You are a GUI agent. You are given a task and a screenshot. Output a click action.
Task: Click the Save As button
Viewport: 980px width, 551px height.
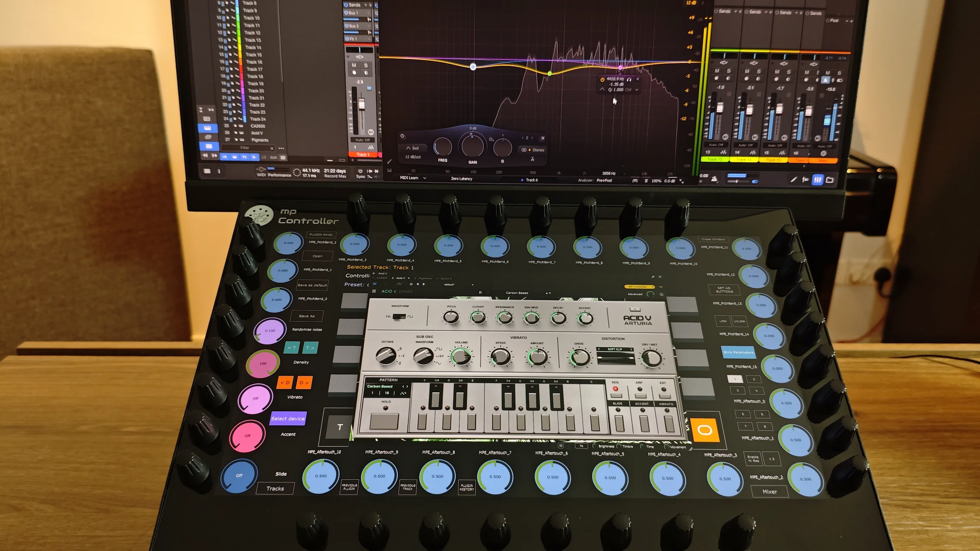coord(306,316)
